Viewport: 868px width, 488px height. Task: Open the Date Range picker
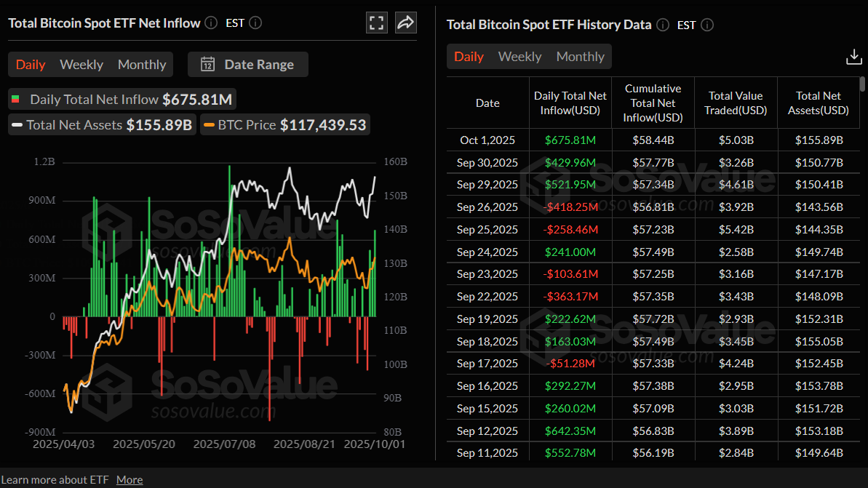[x=248, y=64]
